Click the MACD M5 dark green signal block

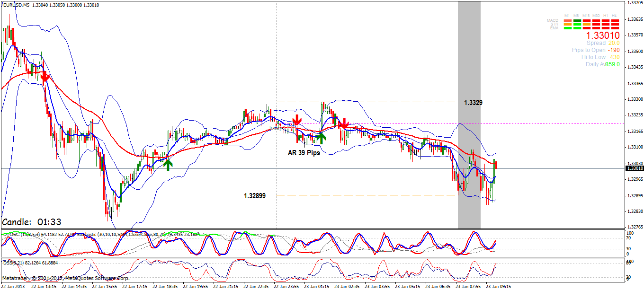click(577, 20)
